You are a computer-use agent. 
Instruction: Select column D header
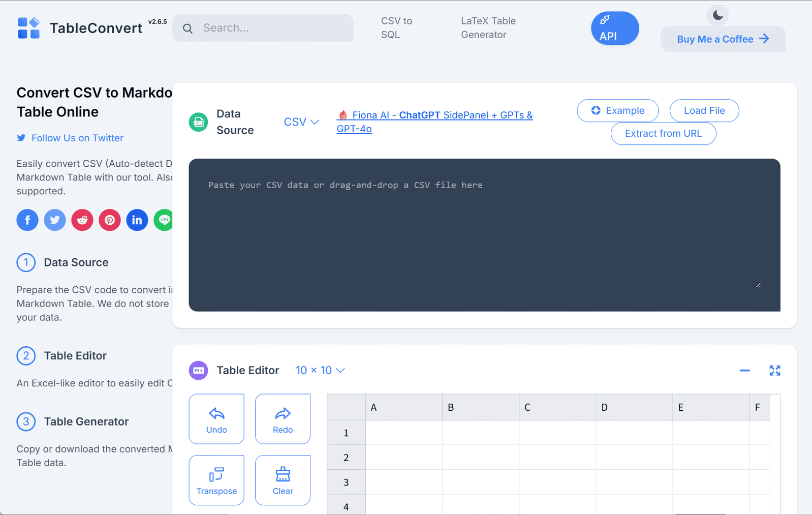634,407
